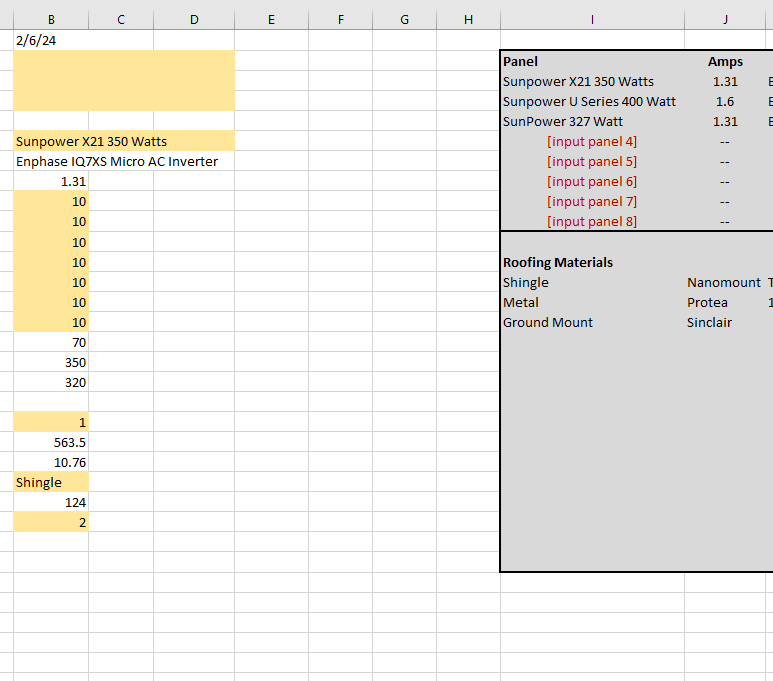Click the Metal roofing cell

tap(593, 302)
